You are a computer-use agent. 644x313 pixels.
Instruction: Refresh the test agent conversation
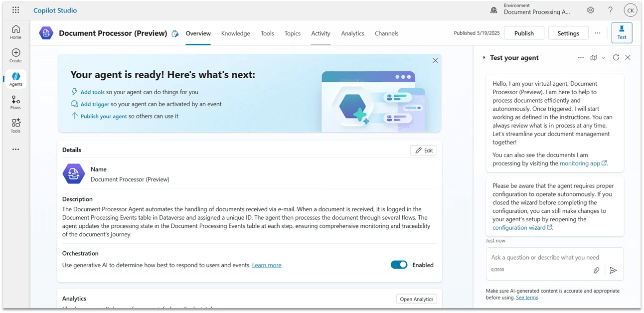click(x=616, y=58)
